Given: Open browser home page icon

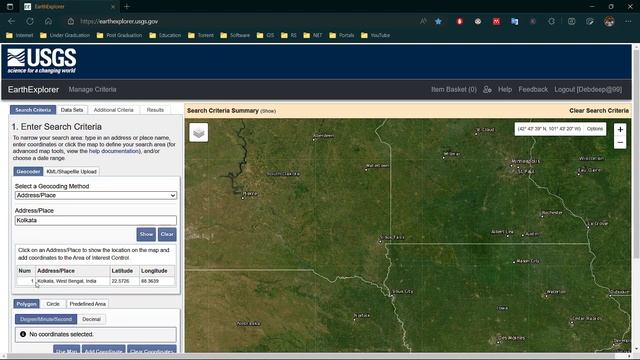Looking at the screenshot, I should coord(48,21).
